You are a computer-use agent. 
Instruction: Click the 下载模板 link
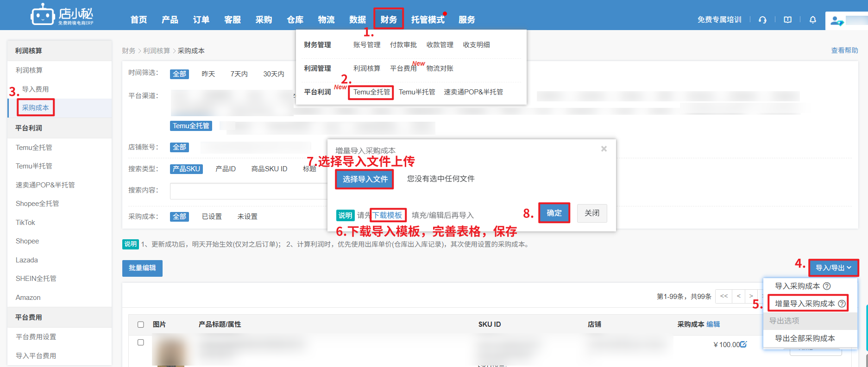click(x=388, y=215)
